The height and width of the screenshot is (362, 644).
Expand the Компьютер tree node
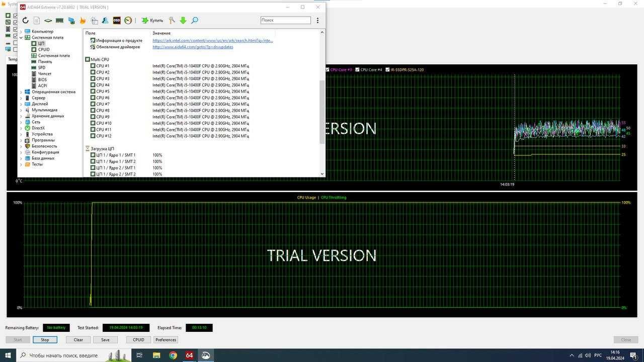(x=21, y=31)
